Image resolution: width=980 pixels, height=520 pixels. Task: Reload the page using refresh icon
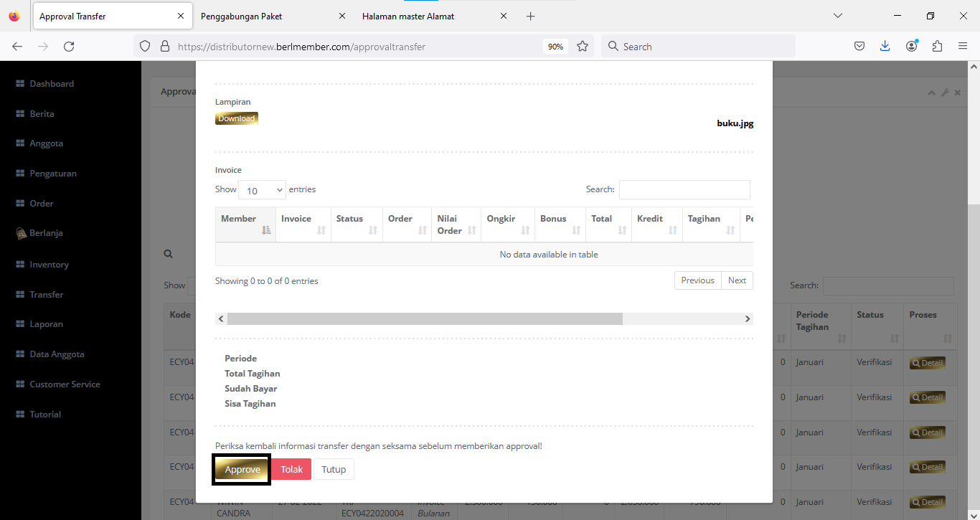tap(69, 47)
